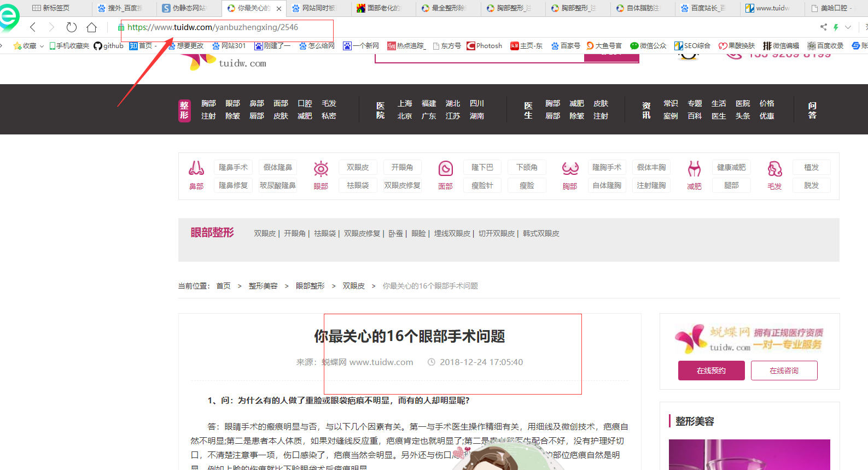Click the browser forward arrow

pyautogui.click(x=51, y=27)
